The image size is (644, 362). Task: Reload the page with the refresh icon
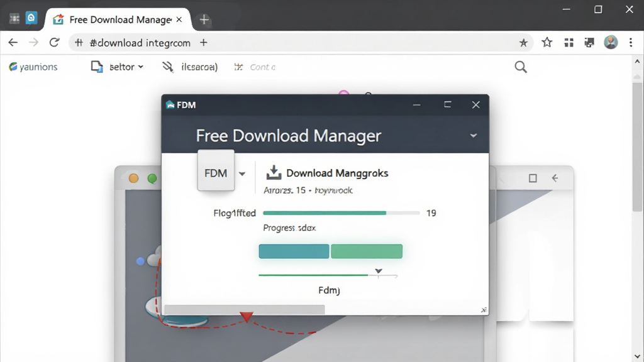[54, 42]
